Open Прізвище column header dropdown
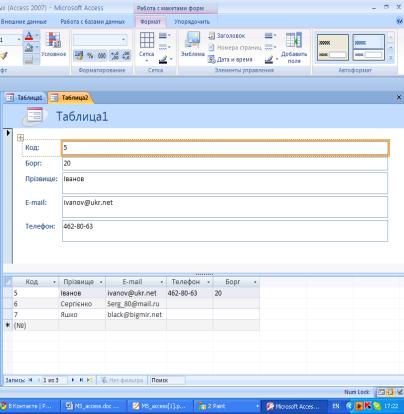The width and height of the screenshot is (404, 414). [101, 282]
